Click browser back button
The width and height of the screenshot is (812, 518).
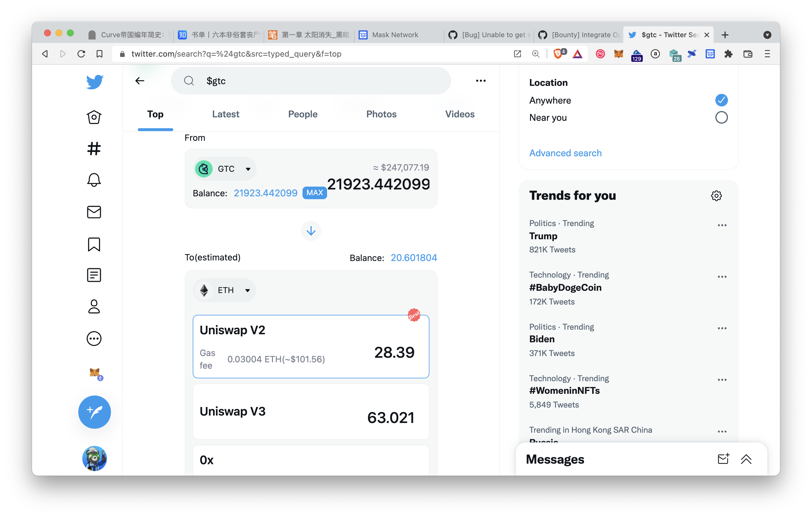point(45,54)
